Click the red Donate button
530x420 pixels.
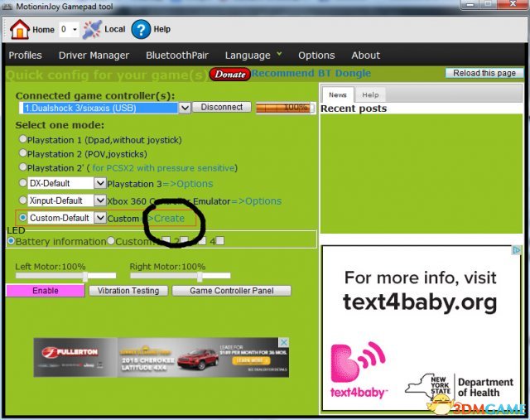(x=230, y=75)
